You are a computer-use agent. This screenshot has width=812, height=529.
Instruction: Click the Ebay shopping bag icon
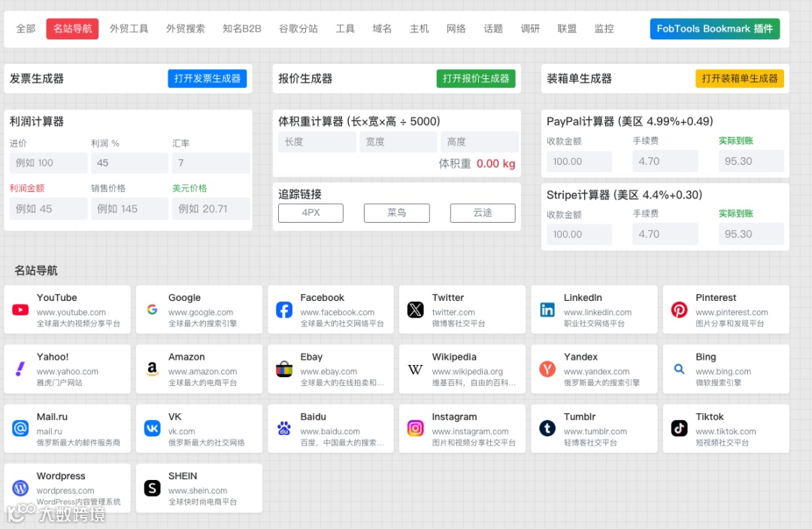pos(283,369)
